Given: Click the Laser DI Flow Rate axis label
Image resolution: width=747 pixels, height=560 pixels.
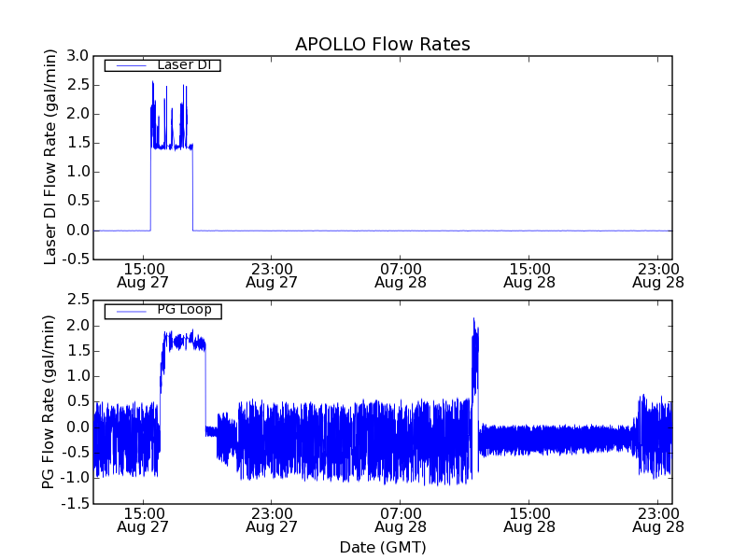Looking at the screenshot, I should (x=50, y=157).
